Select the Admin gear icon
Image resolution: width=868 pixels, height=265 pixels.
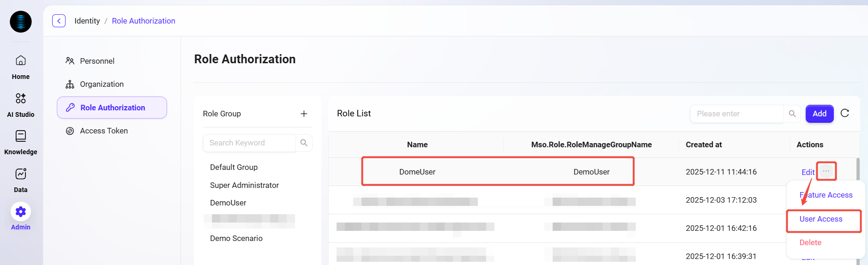pos(21,212)
